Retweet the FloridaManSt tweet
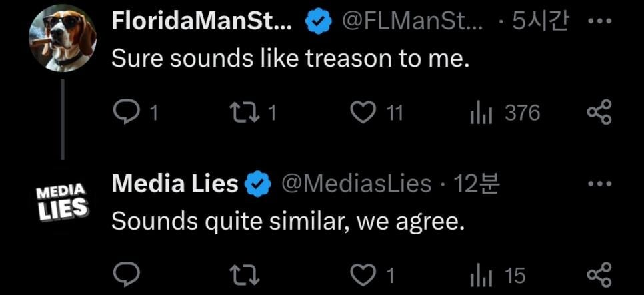 tap(242, 113)
